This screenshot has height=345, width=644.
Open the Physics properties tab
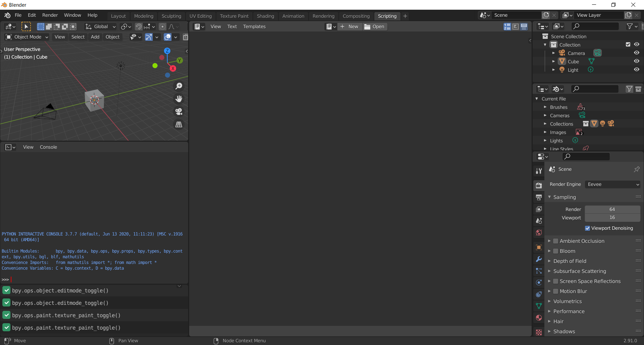pos(539,282)
